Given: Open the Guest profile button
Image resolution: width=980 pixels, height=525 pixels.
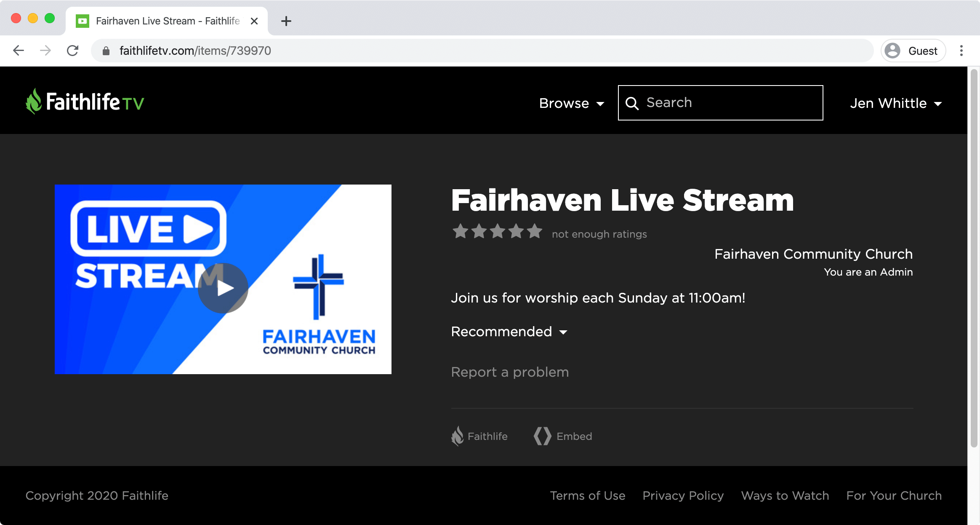Looking at the screenshot, I should [913, 51].
